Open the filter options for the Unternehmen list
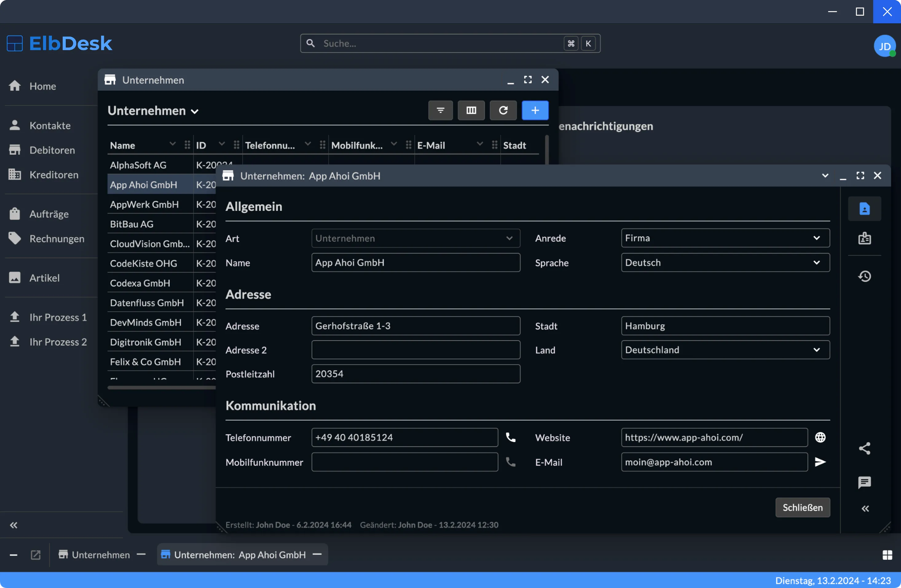This screenshot has height=588, width=901. click(440, 110)
